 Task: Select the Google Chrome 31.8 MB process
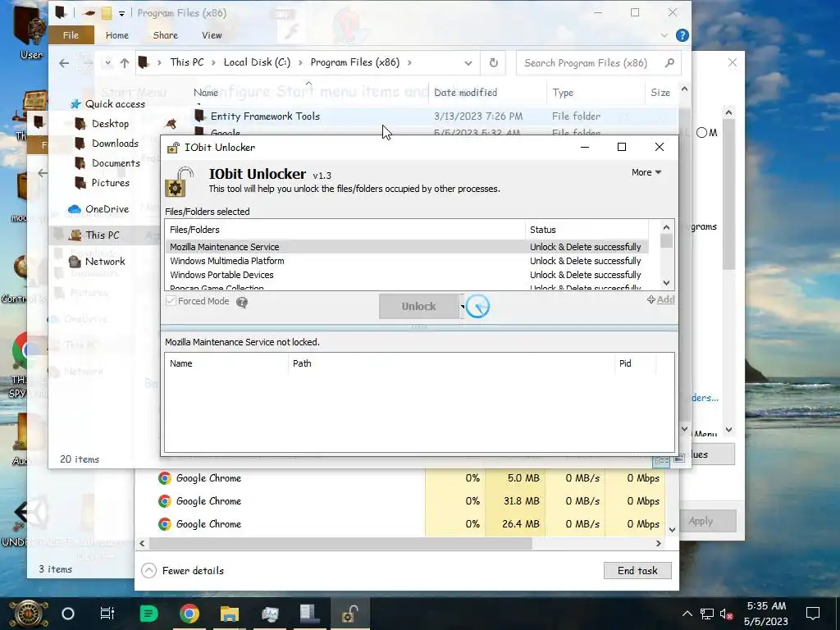[x=400, y=501]
